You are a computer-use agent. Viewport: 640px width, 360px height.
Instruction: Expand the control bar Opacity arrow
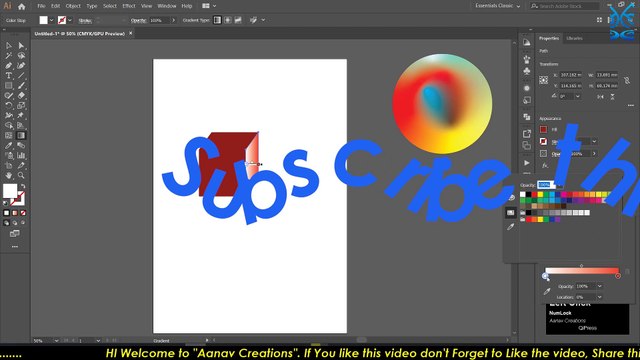(173, 20)
